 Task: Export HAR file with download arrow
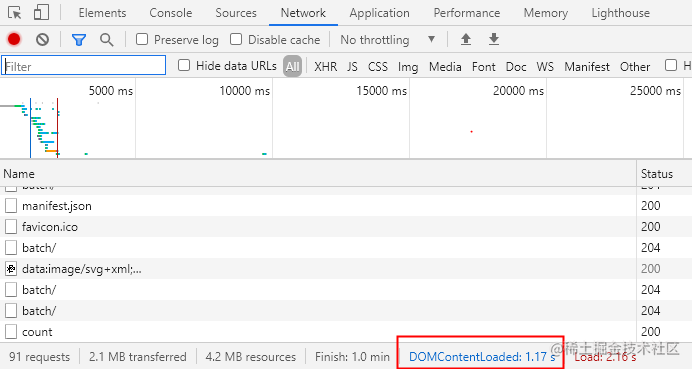[494, 39]
